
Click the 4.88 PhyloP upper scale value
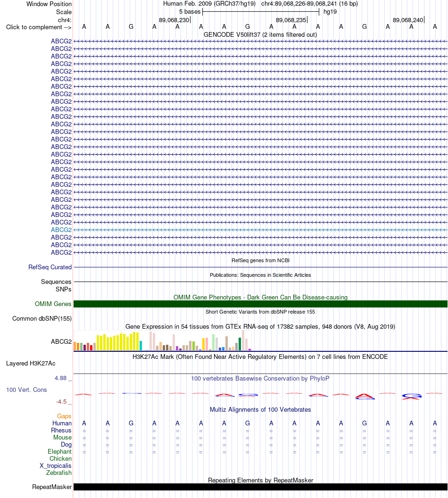point(61,378)
